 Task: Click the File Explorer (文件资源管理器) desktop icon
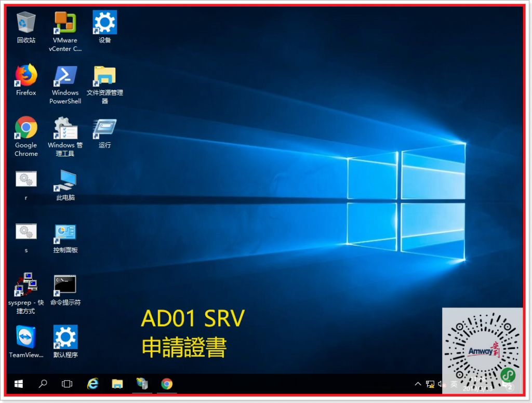coord(105,76)
